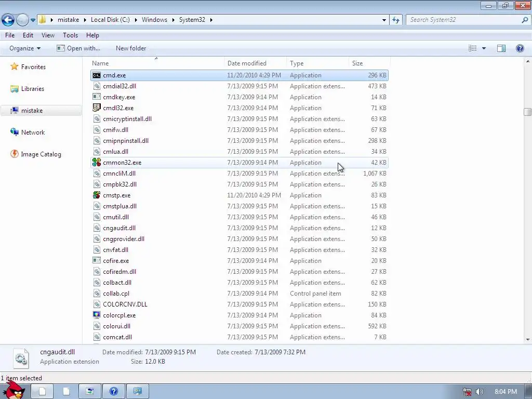Select file name cngprovider.dll
532x399 pixels.
pyautogui.click(x=124, y=239)
